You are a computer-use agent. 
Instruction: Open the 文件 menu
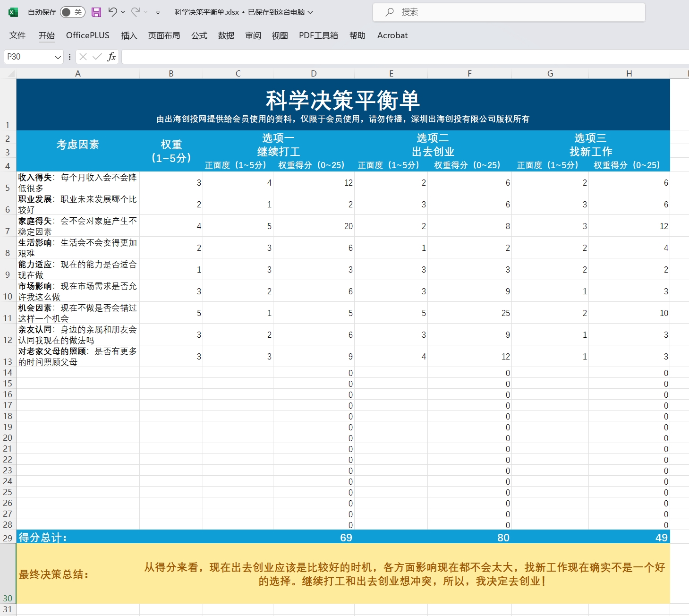coord(17,35)
